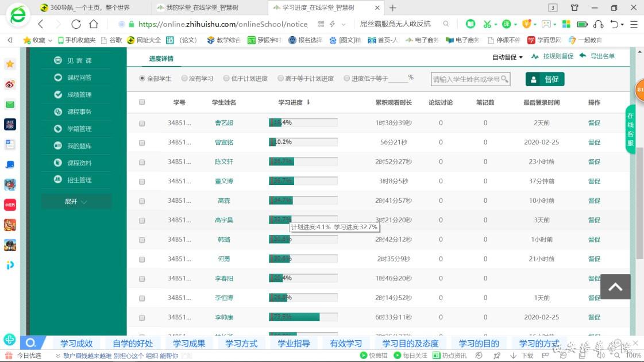Open Weibo icon in left sidebar
This screenshot has width=644, height=362.
10,84
